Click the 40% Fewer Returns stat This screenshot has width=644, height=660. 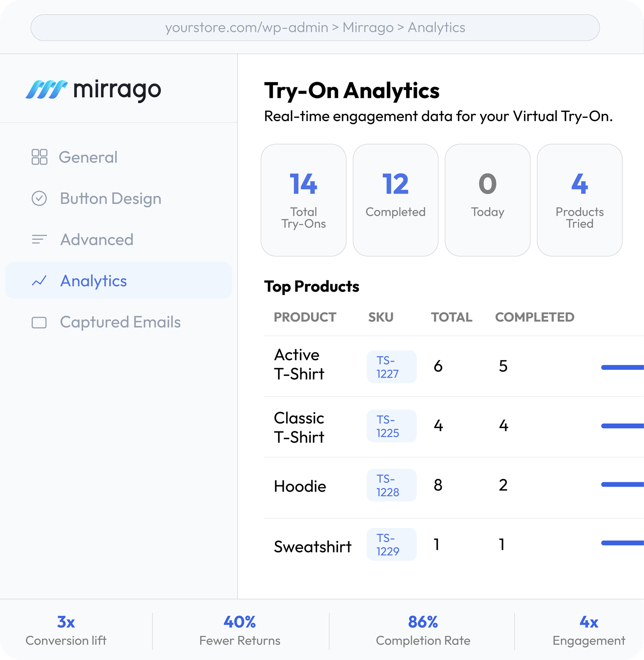coord(240,631)
